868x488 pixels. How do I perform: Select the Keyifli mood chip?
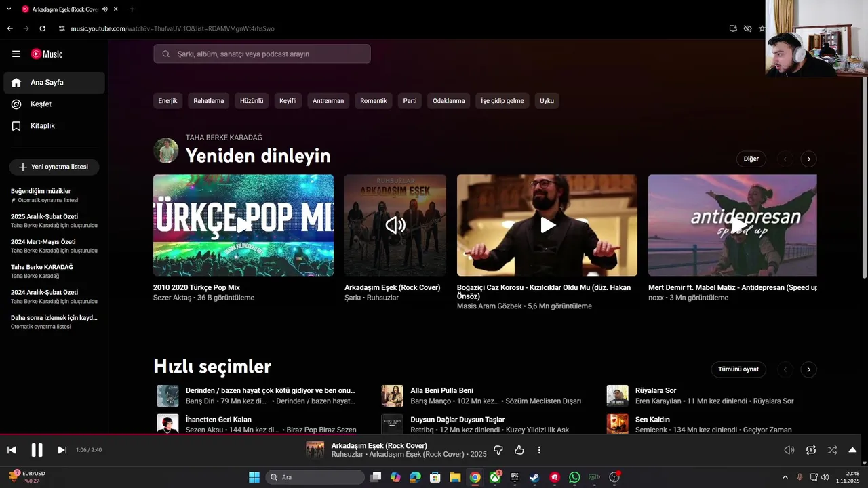tap(288, 100)
